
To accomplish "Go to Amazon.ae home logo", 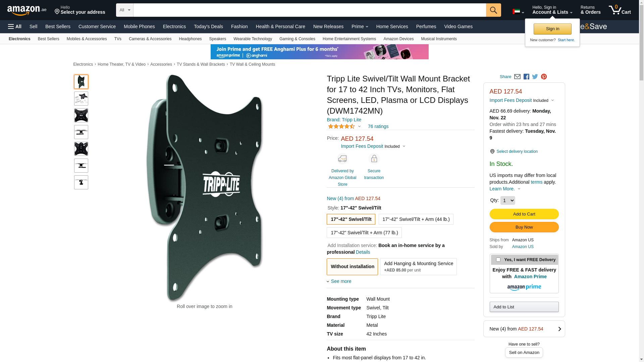I will click(x=27, y=10).
